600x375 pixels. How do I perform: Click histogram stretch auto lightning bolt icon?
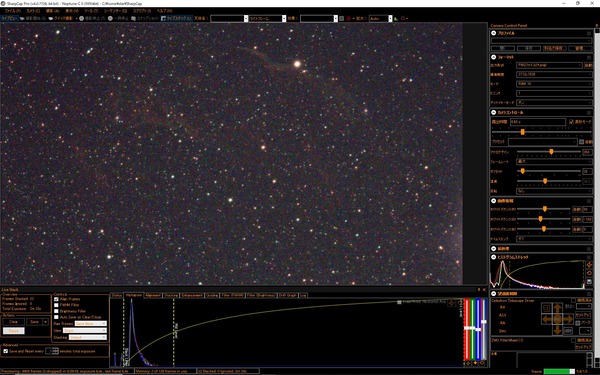[589, 265]
